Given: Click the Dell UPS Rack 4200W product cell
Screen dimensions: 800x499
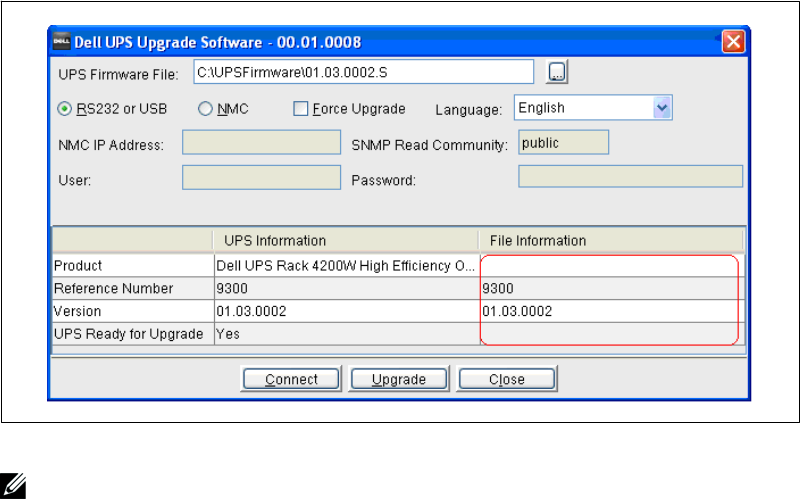Looking at the screenshot, I should click(x=347, y=266).
